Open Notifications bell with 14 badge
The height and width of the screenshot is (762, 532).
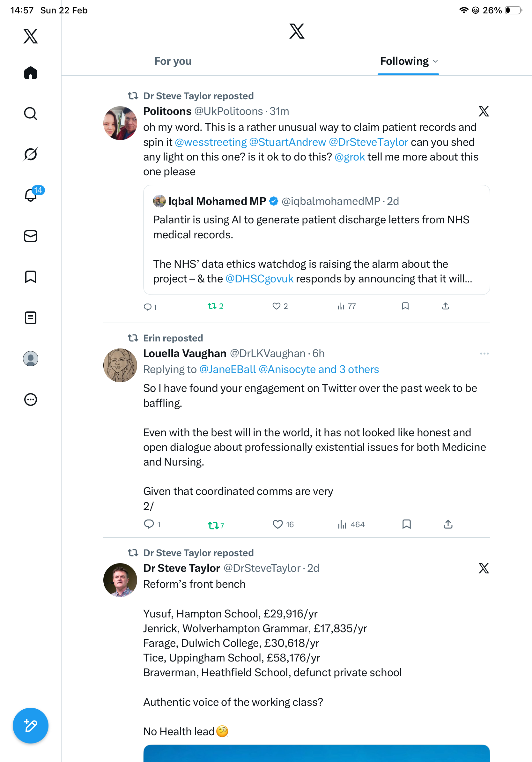[x=31, y=194]
